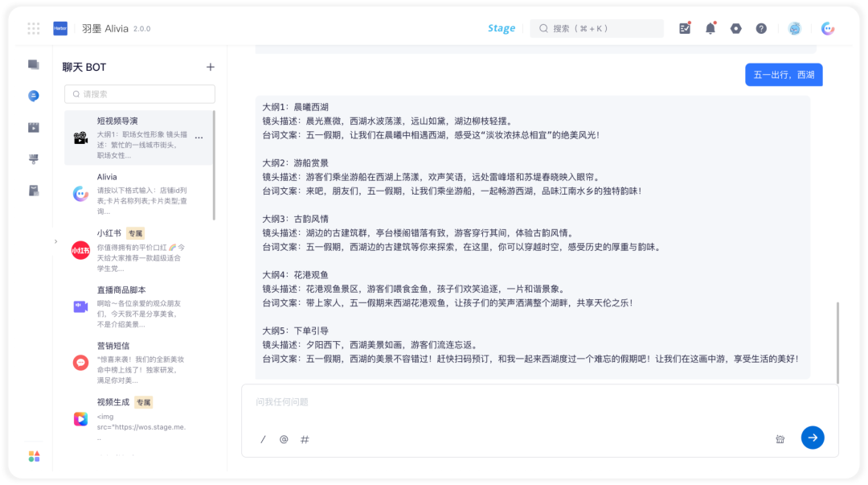Click the 大纲3：古韵风情 heading

[x=295, y=219]
